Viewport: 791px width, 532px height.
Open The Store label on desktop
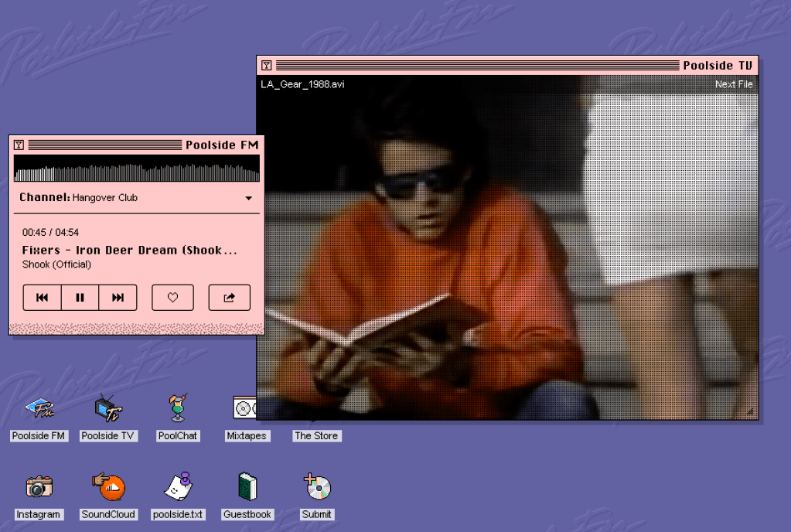coord(316,436)
